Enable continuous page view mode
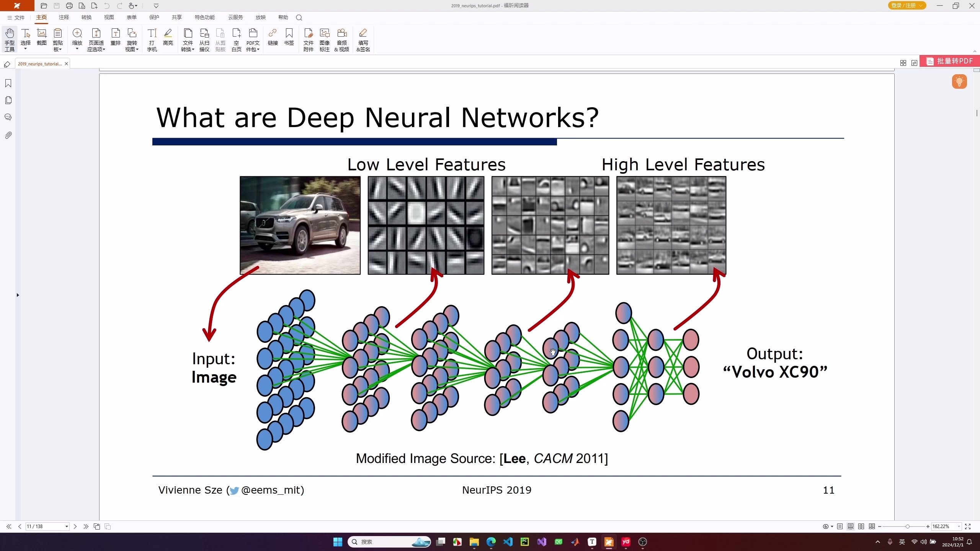This screenshot has height=551, width=980. coord(850,527)
